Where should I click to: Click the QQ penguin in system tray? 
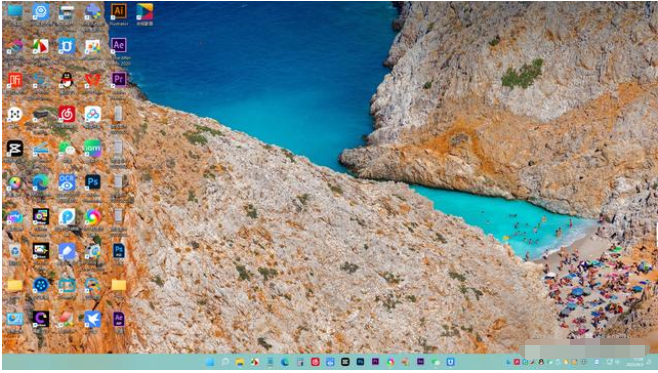(x=542, y=362)
